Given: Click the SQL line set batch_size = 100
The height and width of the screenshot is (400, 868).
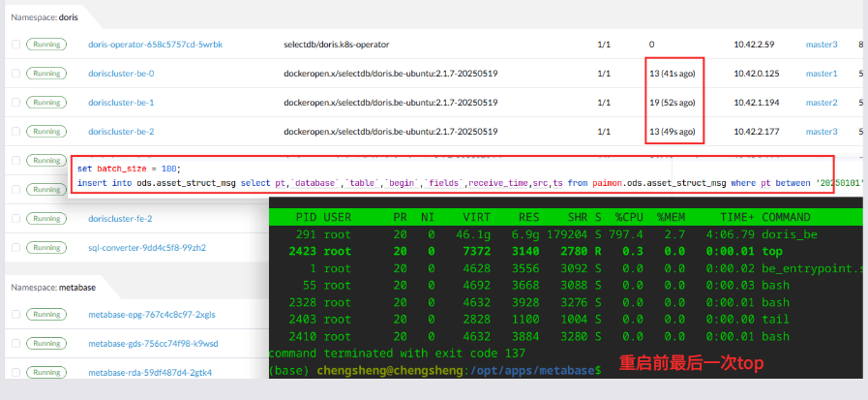Looking at the screenshot, I should click(x=129, y=169).
